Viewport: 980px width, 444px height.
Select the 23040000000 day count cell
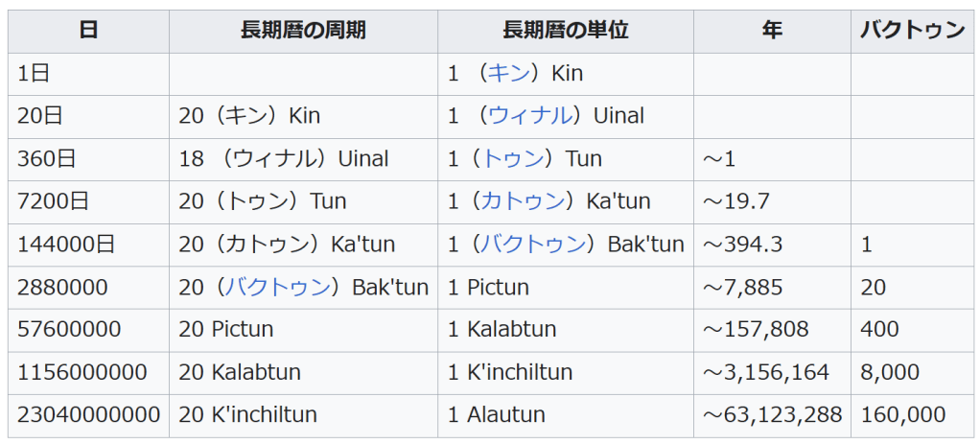[x=88, y=415]
